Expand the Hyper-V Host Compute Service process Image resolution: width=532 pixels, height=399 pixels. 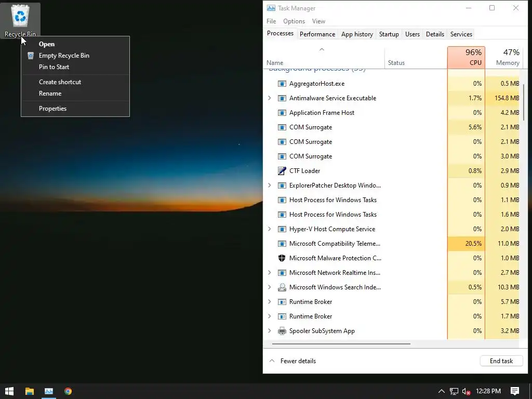pyautogui.click(x=270, y=229)
